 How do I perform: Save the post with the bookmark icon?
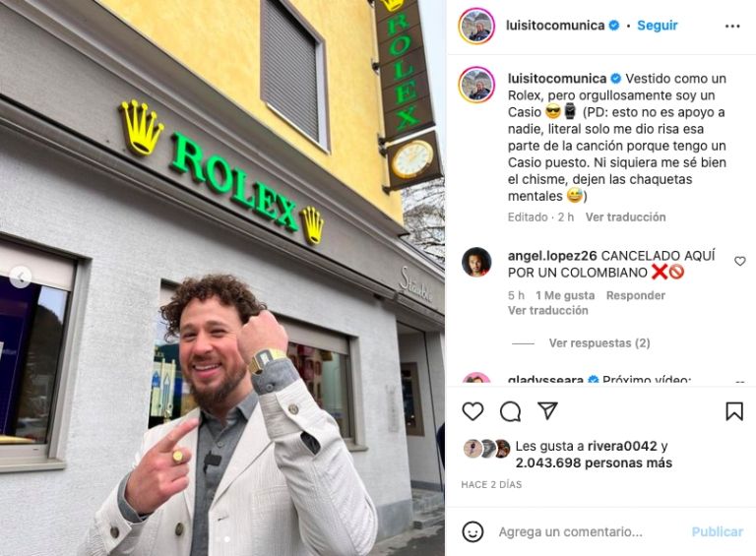734,411
